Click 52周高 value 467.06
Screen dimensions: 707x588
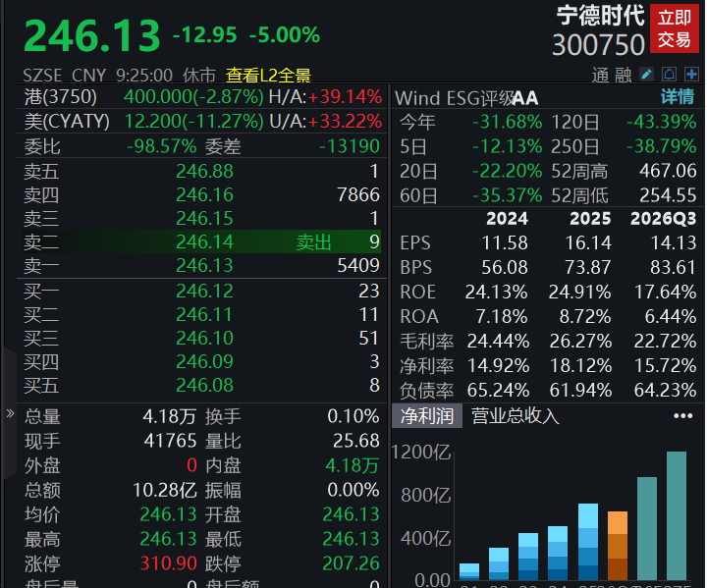point(668,171)
